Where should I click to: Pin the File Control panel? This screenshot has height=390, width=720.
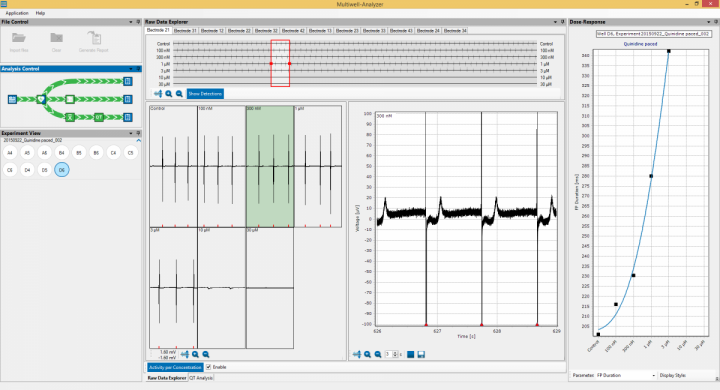(138, 22)
